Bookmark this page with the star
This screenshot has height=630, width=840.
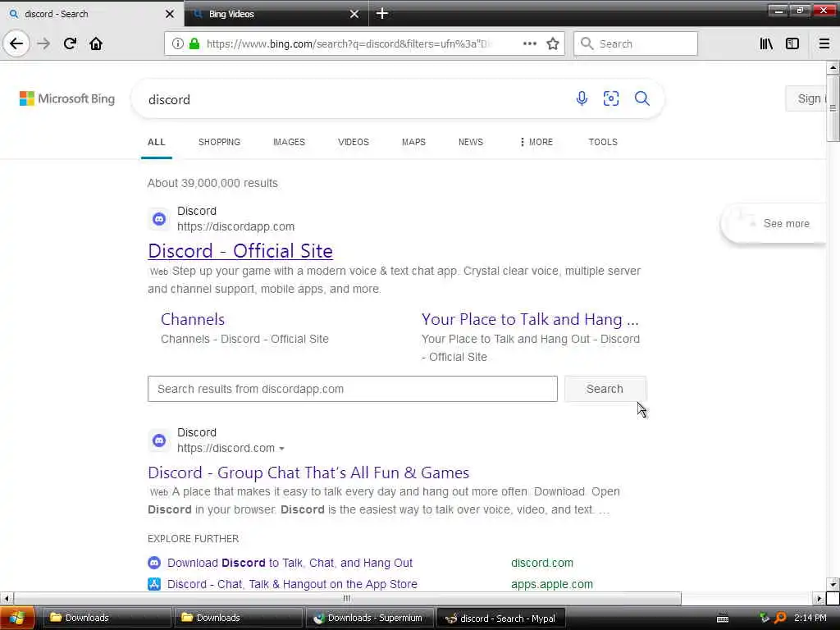pyautogui.click(x=553, y=43)
